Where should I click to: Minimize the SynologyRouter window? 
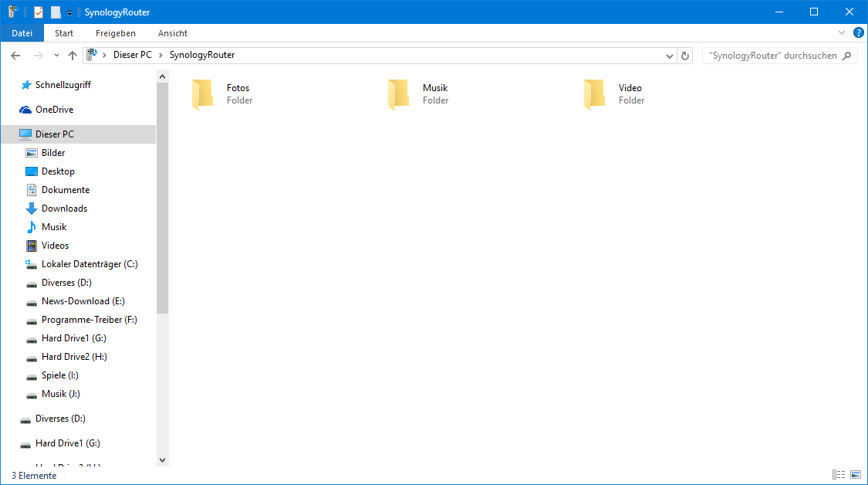click(x=778, y=12)
